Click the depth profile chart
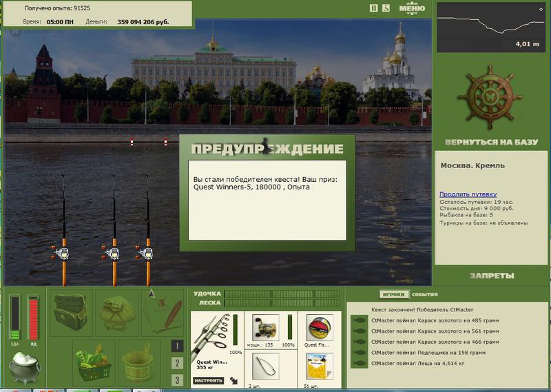The image size is (551, 392). point(491,27)
